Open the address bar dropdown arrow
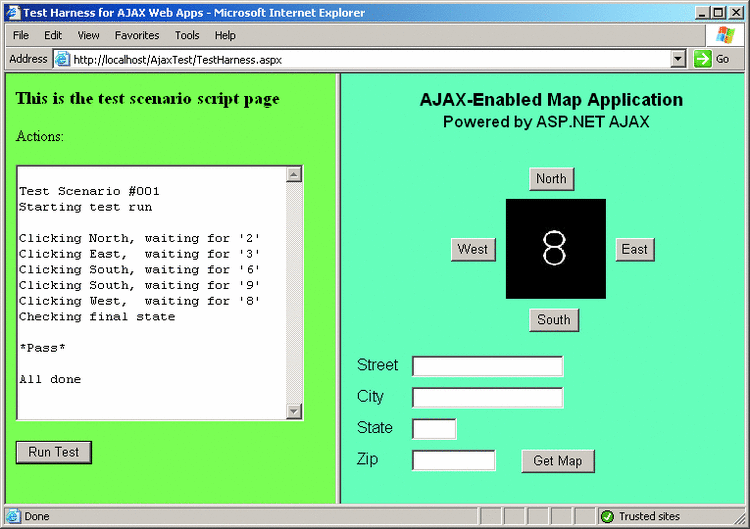Screen dimensions: 750x529 pyautogui.click(x=677, y=59)
